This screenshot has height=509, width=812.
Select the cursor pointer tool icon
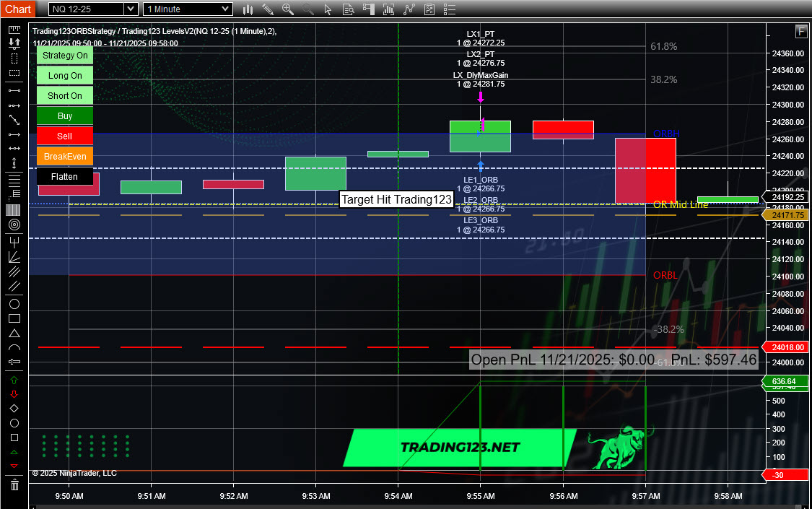click(328, 9)
